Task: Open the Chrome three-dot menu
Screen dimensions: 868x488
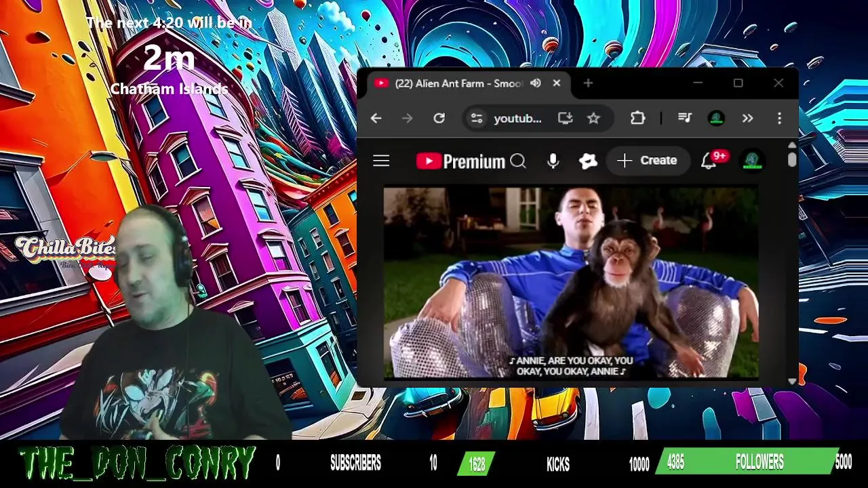Action: click(779, 119)
